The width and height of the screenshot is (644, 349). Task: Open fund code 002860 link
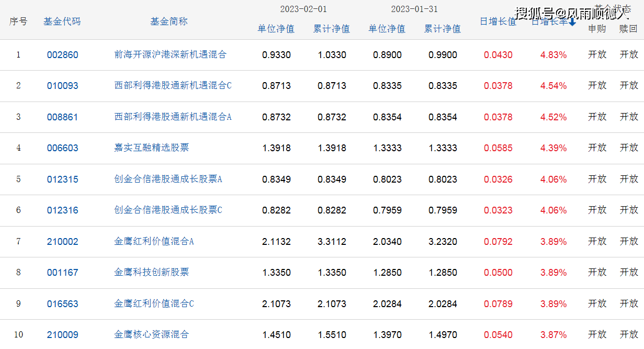pyautogui.click(x=62, y=55)
